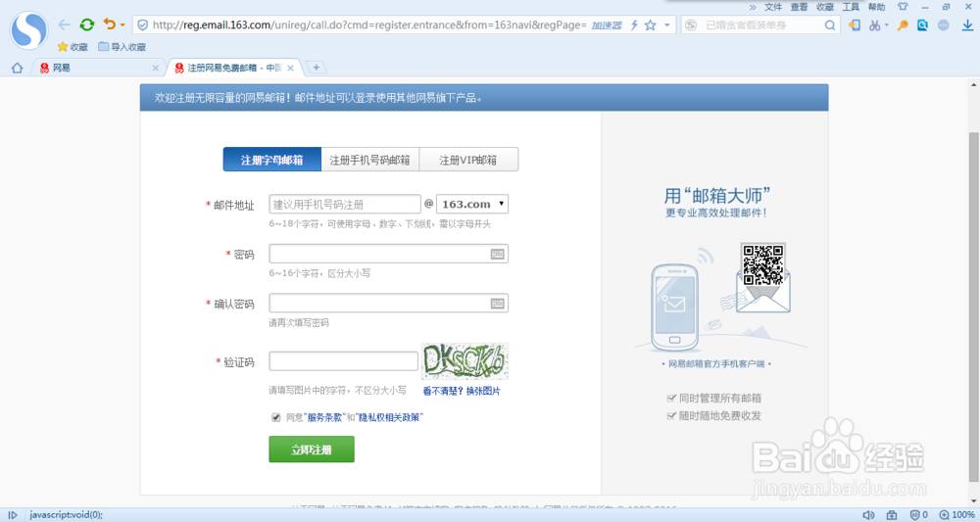Viewport: 980px width, 522px height.
Task: Click the vertical scrollbar thumb
Action: tap(974, 306)
